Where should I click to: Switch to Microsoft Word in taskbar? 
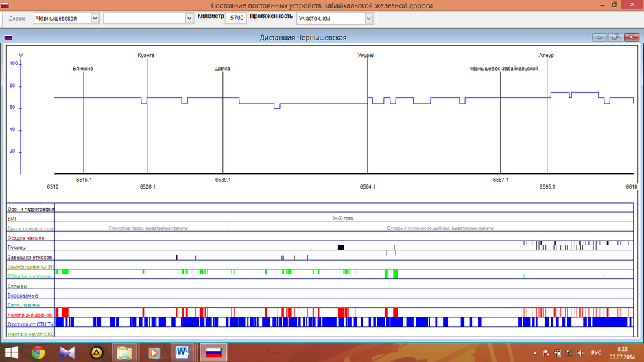(182, 352)
